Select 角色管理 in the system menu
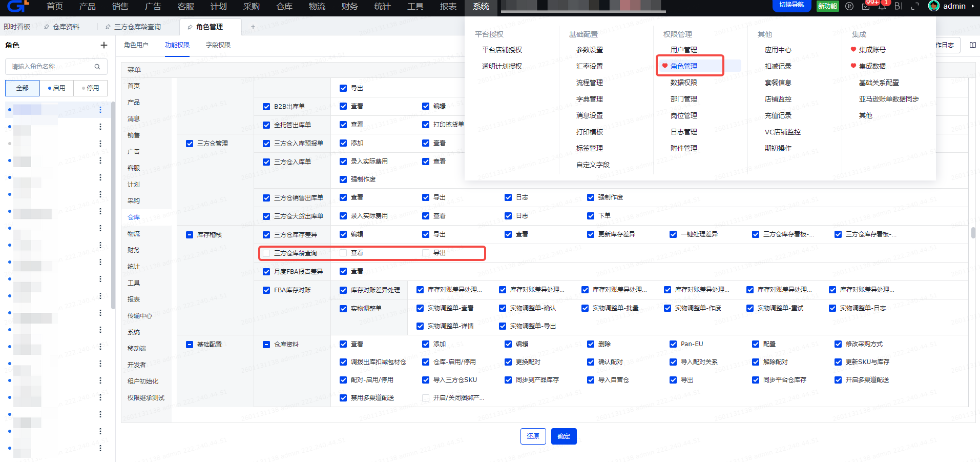The height and width of the screenshot is (462, 980). pos(683,66)
